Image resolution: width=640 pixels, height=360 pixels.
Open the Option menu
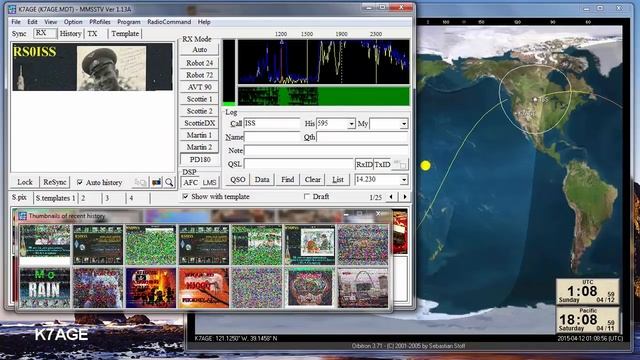coord(73,22)
